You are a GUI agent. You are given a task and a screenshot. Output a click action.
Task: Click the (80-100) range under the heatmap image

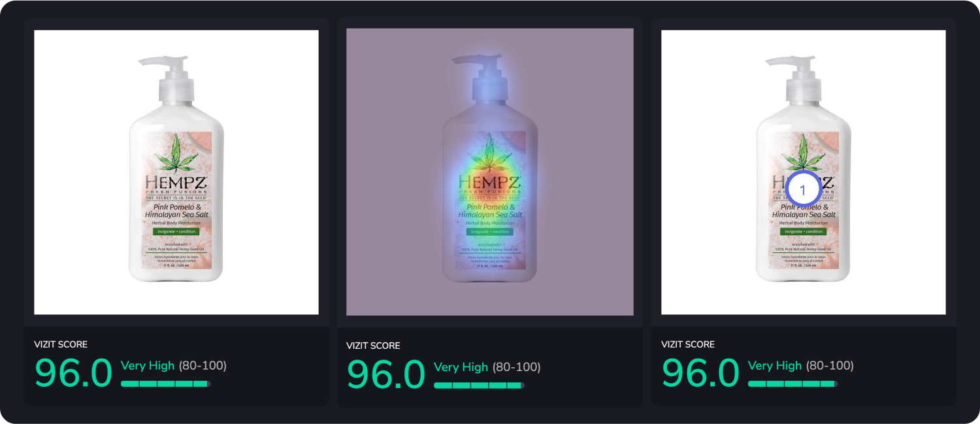pyautogui.click(x=517, y=367)
